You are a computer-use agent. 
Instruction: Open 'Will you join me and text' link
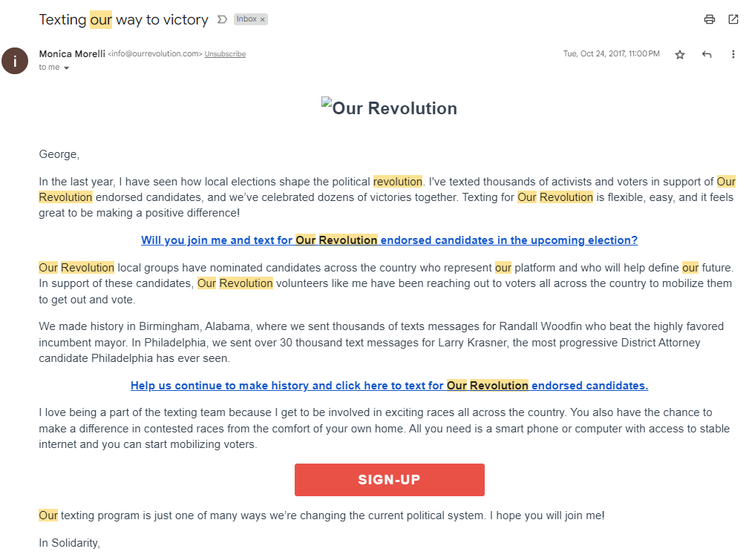389,240
